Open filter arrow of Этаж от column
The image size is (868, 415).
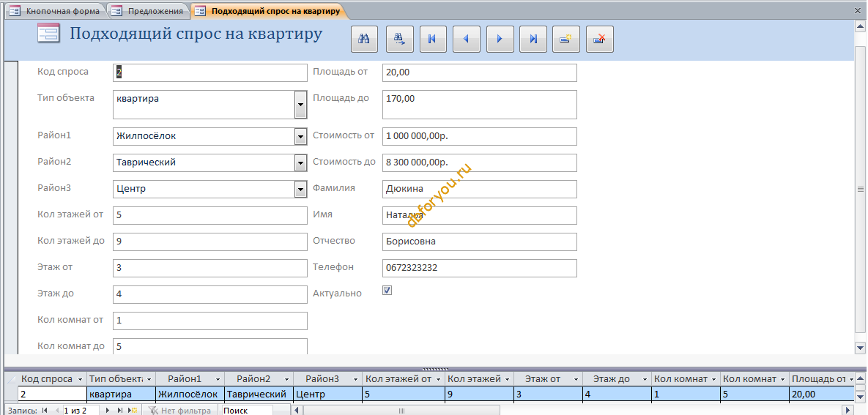point(576,379)
